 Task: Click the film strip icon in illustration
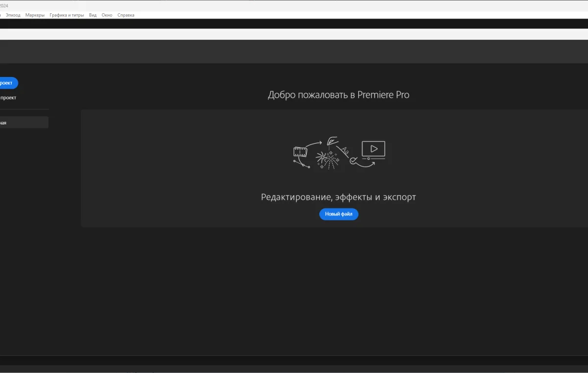tap(300, 151)
